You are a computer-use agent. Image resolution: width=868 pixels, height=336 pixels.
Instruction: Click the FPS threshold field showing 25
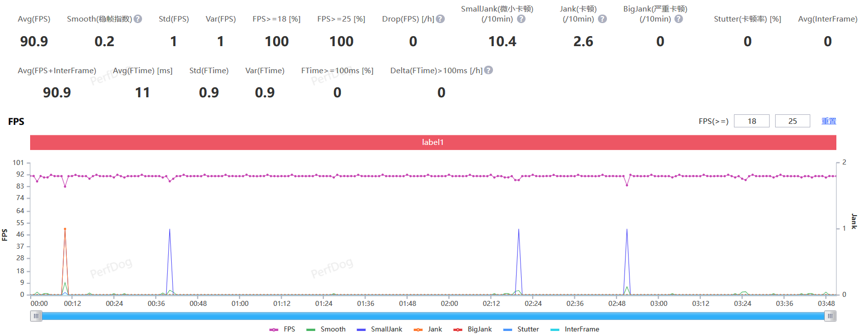click(x=792, y=121)
